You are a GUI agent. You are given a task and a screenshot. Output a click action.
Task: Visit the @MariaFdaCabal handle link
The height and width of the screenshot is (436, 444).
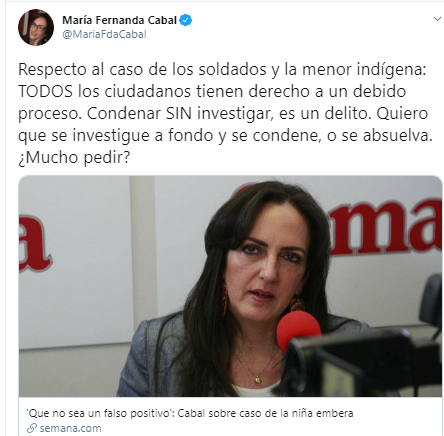[104, 34]
